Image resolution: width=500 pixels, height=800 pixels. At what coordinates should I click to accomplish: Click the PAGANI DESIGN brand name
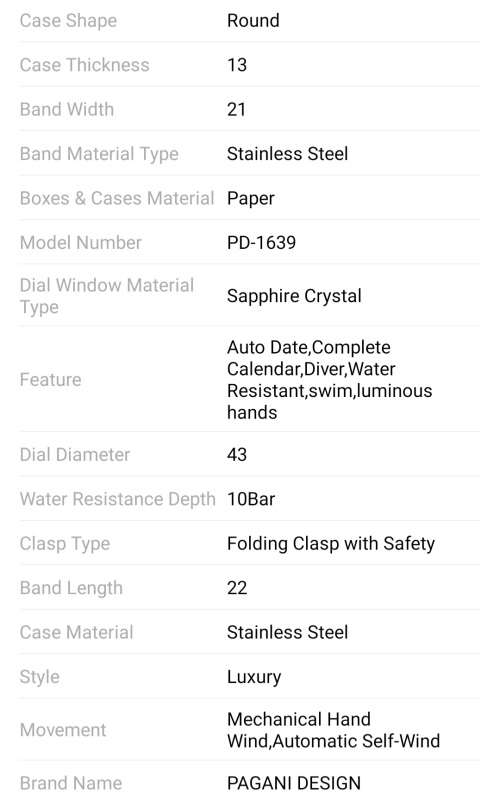[x=293, y=783]
